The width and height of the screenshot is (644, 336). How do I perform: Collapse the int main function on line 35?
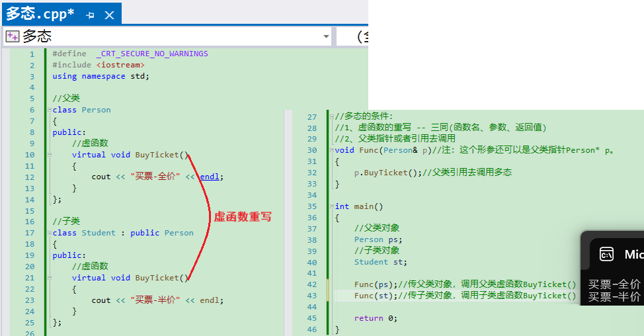pos(332,206)
